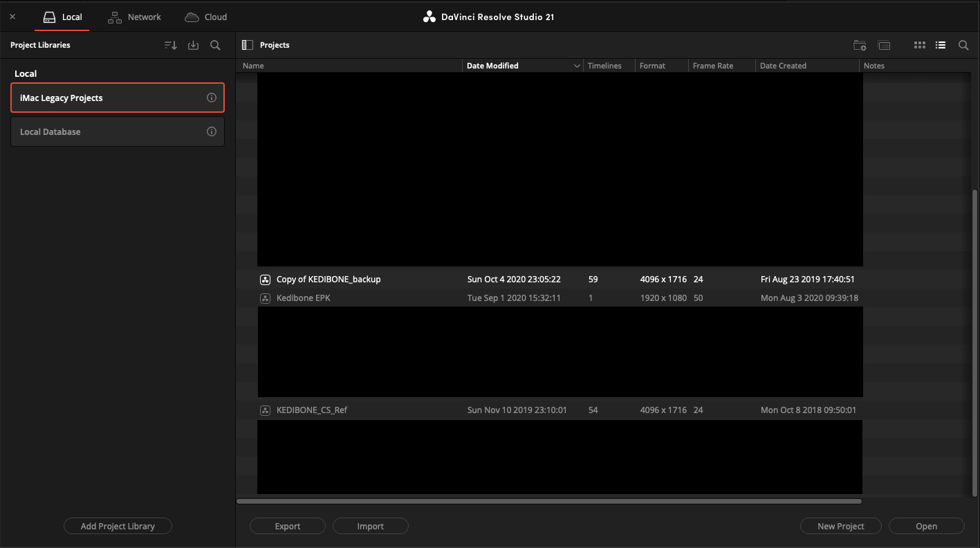Switch to list view
This screenshot has height=548, width=980.
pos(941,45)
